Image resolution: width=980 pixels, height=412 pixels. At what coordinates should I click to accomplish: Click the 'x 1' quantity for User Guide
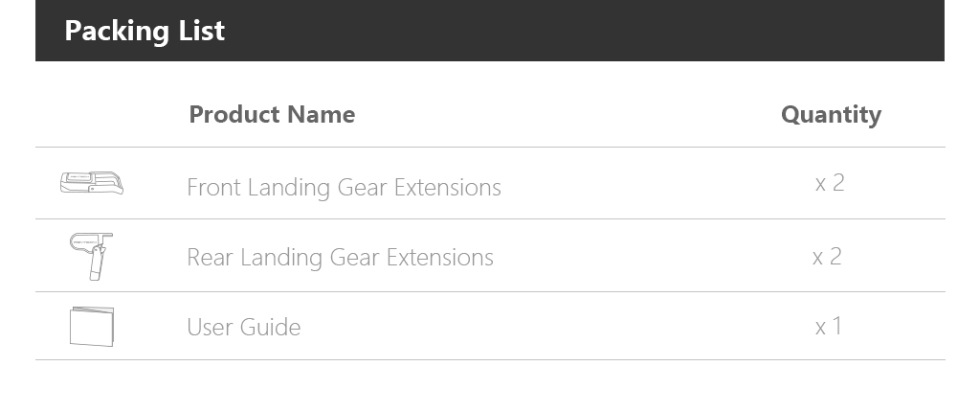pyautogui.click(x=829, y=326)
